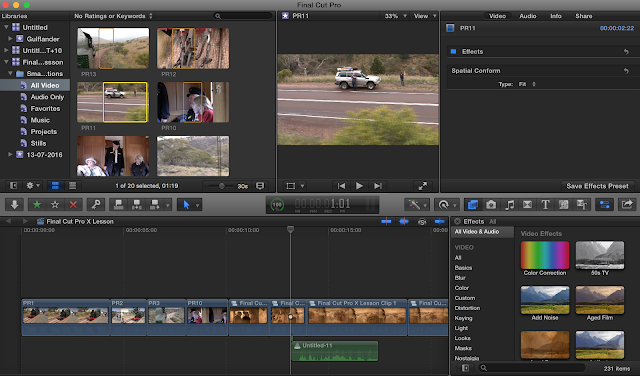Click the Insert clip edit icon
Image resolution: width=640 pixels, height=376 pixels.
(137, 205)
